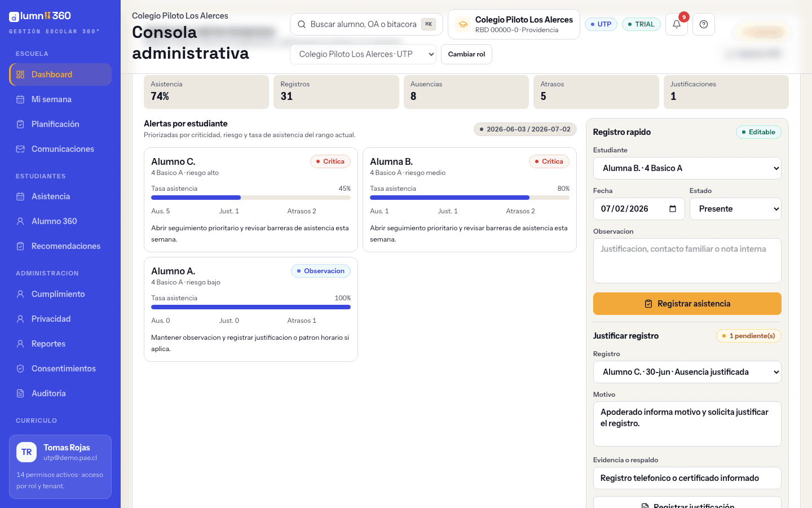Click Alumno C. attendance progress bar
812x508 pixels.
coord(251,198)
